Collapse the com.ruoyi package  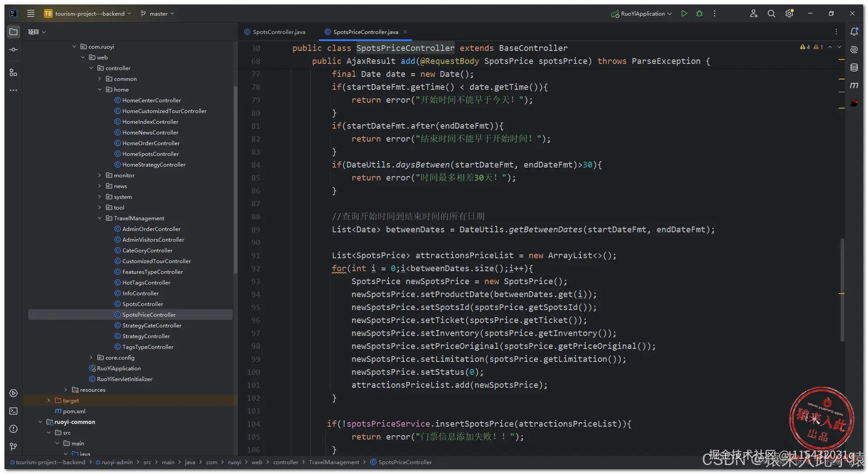click(74, 46)
